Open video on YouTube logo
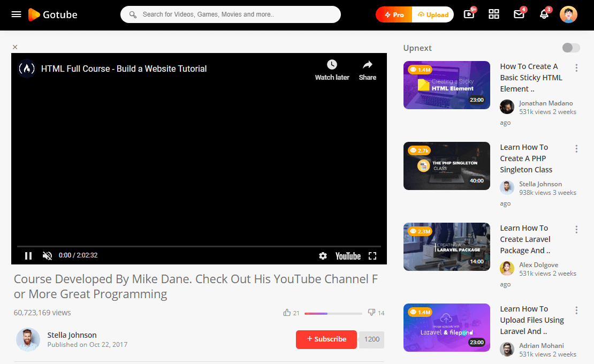 click(348, 256)
